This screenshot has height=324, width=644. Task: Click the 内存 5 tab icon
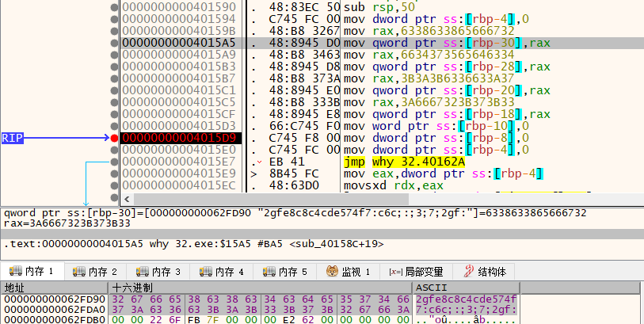coord(270,272)
